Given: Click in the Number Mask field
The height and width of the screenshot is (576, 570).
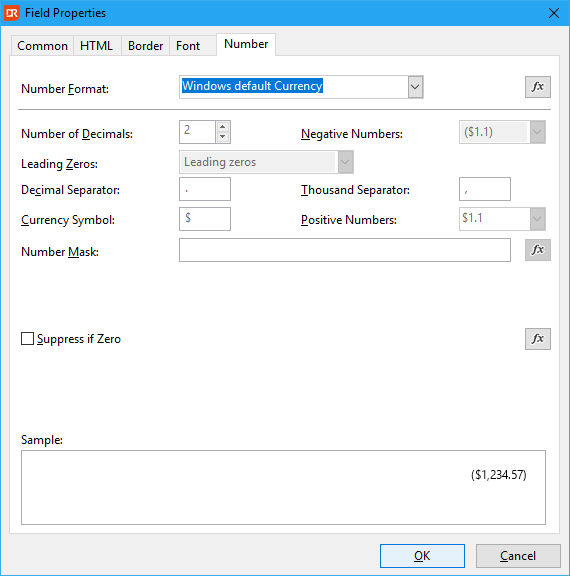Looking at the screenshot, I should [344, 250].
